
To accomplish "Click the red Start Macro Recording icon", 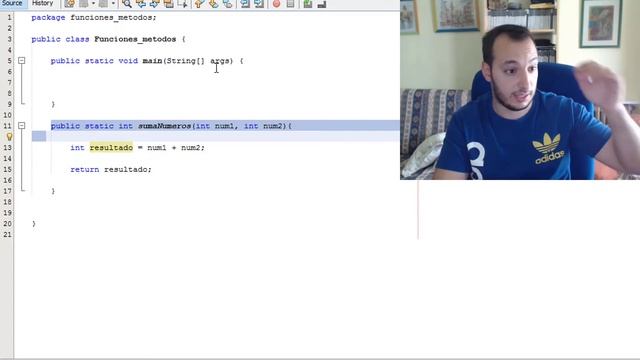I will tap(276, 4).
